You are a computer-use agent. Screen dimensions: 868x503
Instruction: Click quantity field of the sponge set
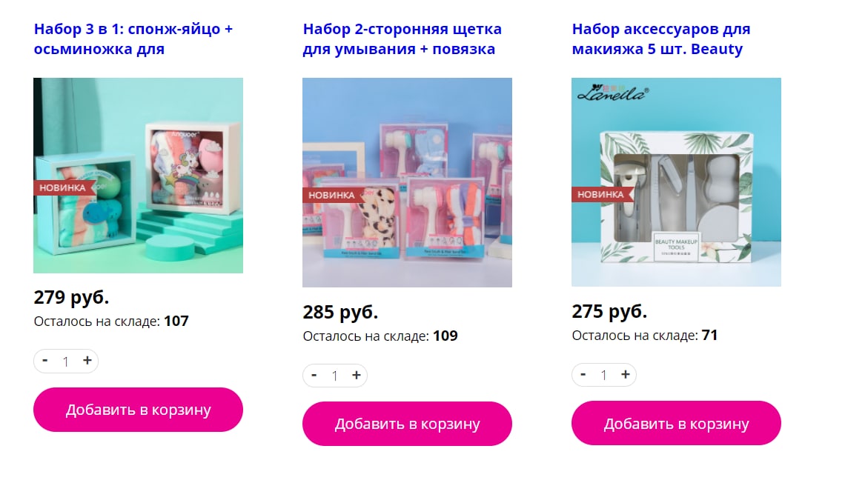click(66, 362)
